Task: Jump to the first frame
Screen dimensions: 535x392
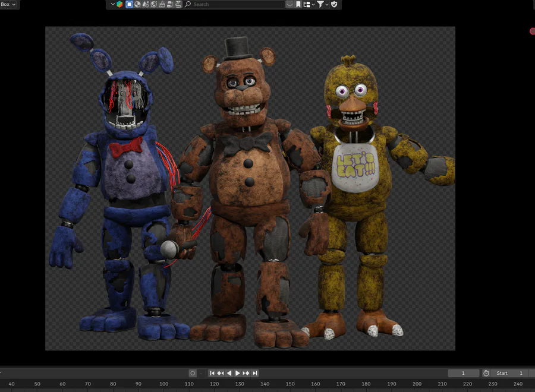Action: [212, 373]
